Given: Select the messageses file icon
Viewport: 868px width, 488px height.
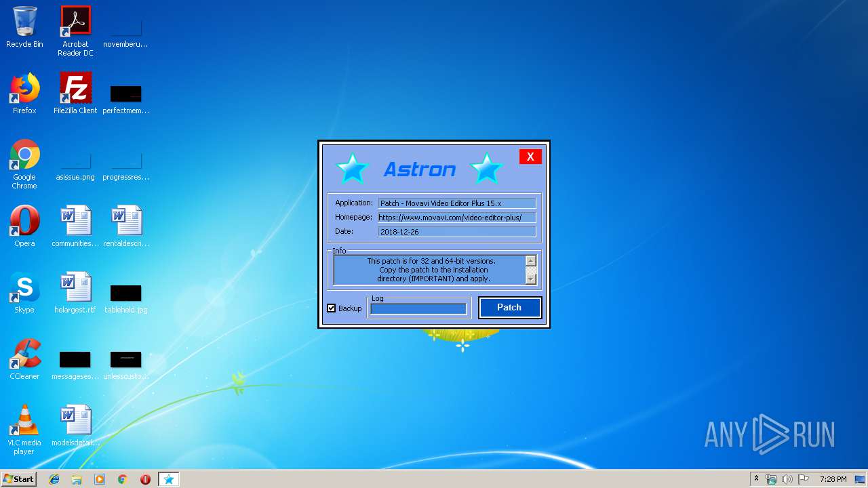Looking at the screenshot, I should 75,364.
